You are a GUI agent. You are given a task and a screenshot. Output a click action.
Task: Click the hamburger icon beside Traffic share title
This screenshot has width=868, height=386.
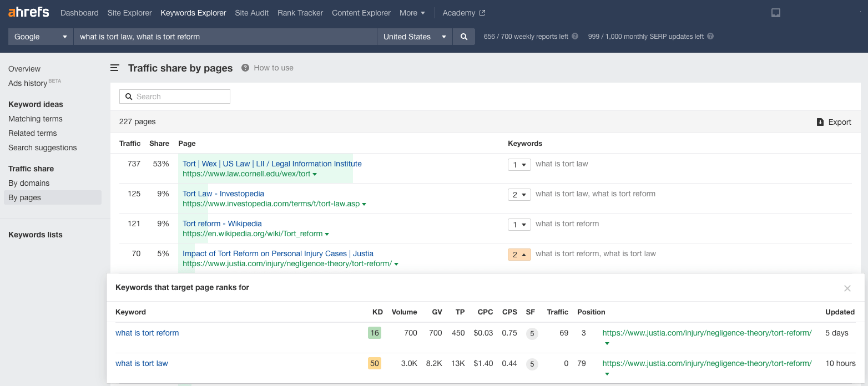click(114, 68)
